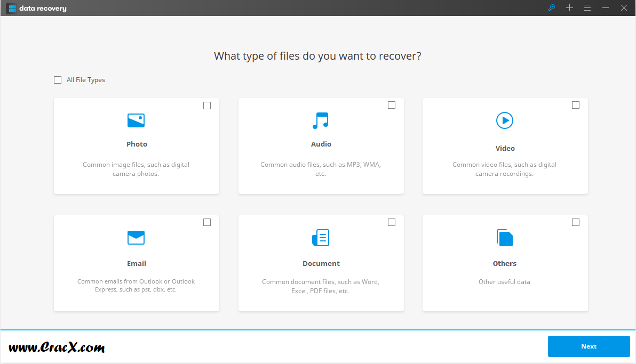Tick the Video checkbox
The height and width of the screenshot is (364, 636).
coord(576,105)
